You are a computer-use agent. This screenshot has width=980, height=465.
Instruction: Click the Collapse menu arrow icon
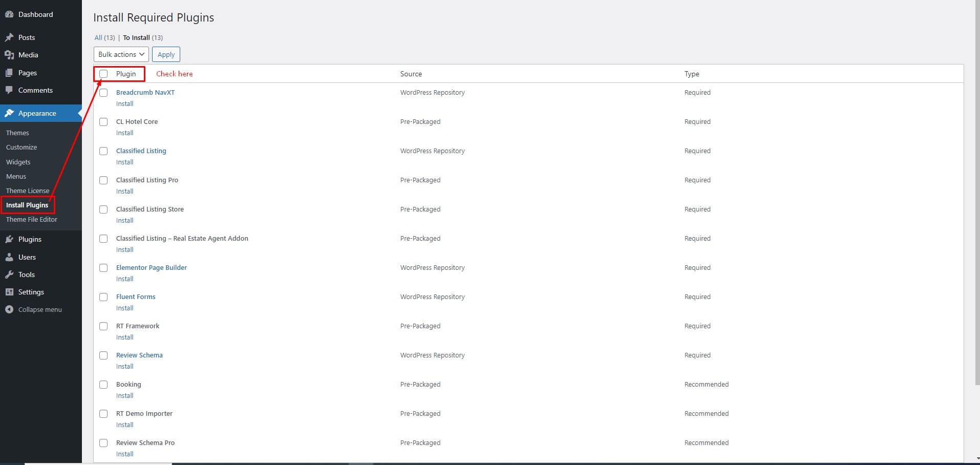click(9, 309)
